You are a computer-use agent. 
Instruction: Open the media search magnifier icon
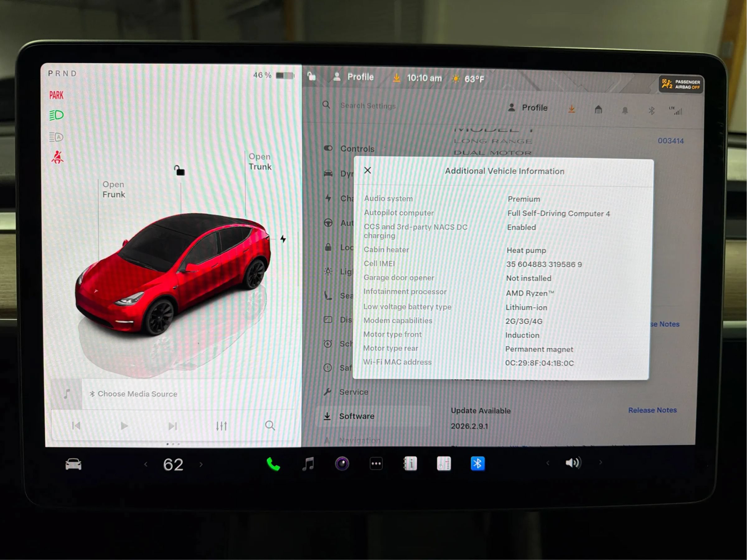click(x=270, y=425)
